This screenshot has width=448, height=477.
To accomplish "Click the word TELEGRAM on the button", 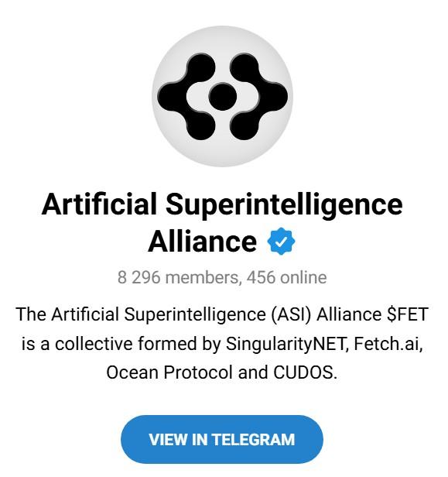I will point(253,440).
